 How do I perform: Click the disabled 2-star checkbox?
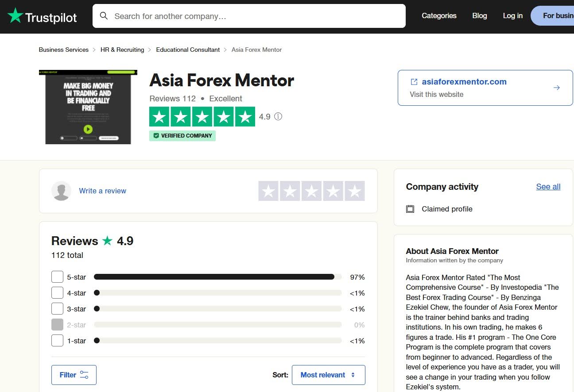pyautogui.click(x=58, y=325)
